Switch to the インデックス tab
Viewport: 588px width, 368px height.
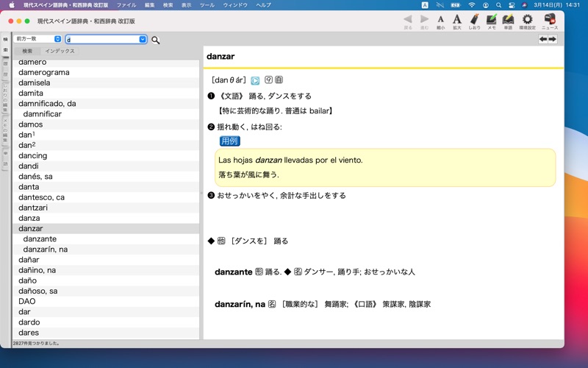(60, 52)
